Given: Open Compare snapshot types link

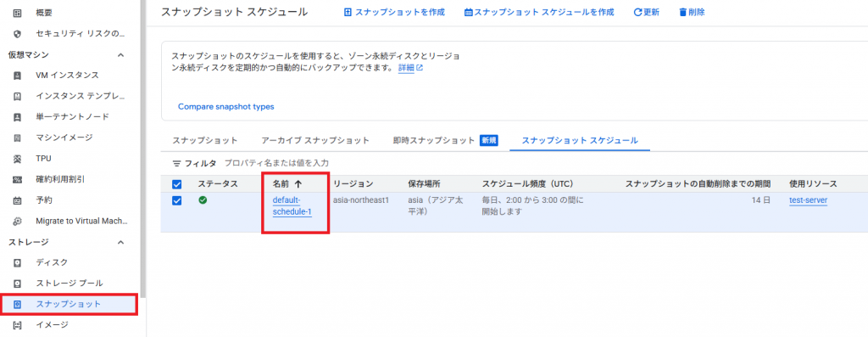Looking at the screenshot, I should tap(225, 106).
